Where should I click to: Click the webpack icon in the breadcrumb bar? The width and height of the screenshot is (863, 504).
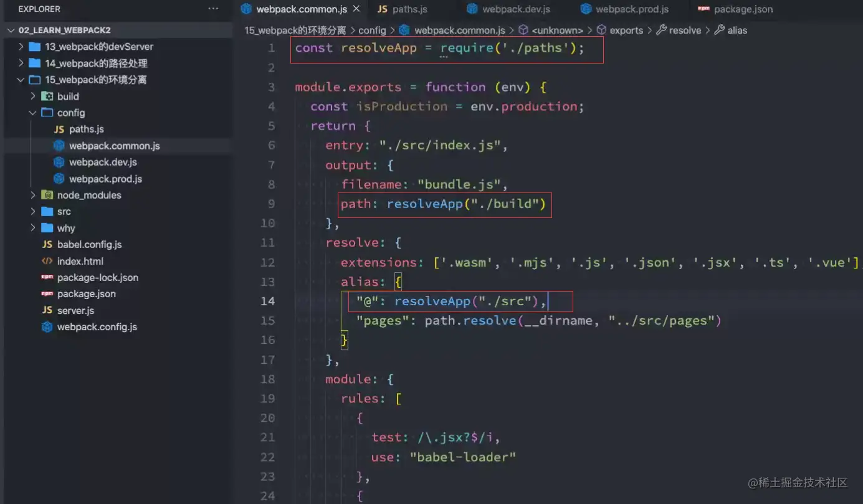pyautogui.click(x=404, y=30)
